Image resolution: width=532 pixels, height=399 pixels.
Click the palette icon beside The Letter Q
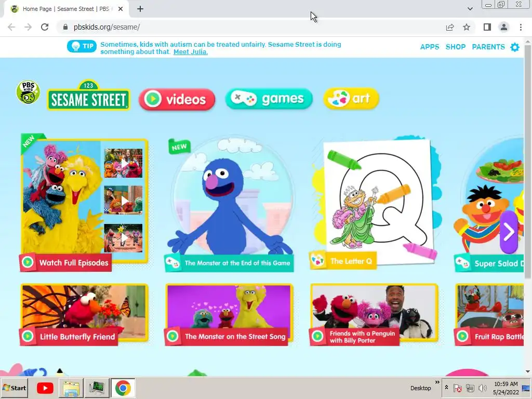(x=317, y=261)
